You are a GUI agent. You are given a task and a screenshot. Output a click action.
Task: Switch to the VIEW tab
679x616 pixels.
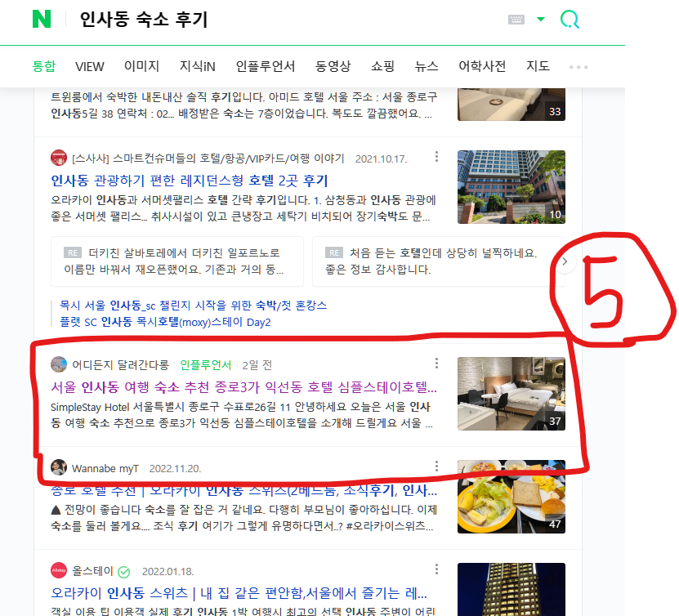[x=90, y=67]
